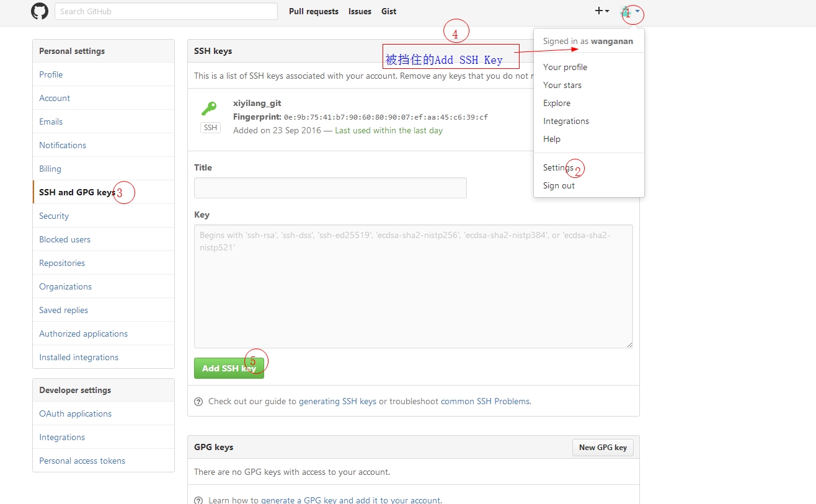Click the GPG keys section heading

214,447
